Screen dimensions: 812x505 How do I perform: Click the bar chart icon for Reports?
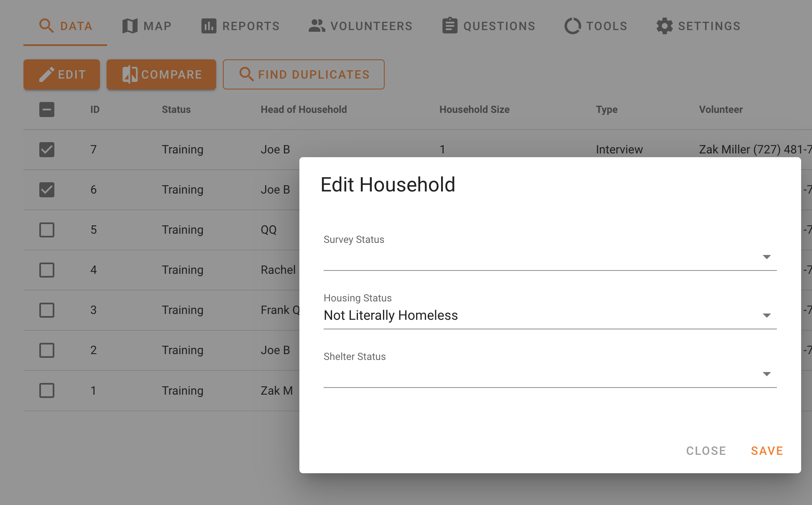pos(209,26)
